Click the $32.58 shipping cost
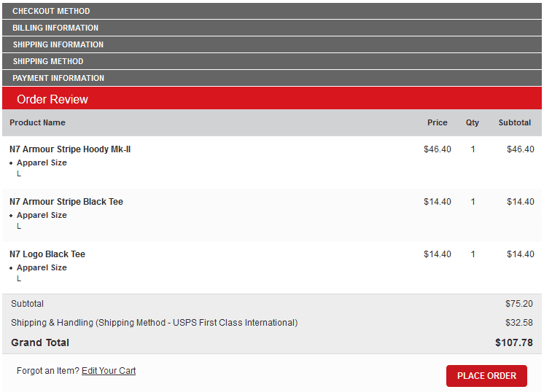The height and width of the screenshot is (392, 544). pos(519,323)
